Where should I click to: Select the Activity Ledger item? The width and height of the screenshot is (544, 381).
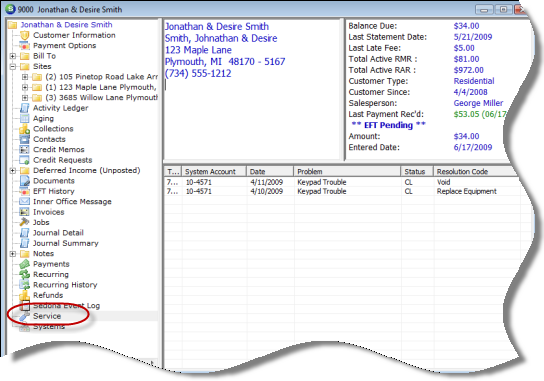(60, 108)
